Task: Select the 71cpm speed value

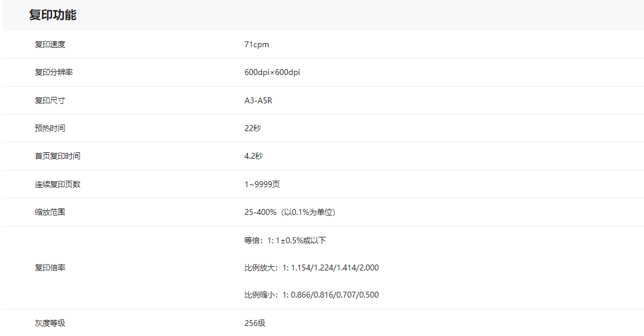Action: [x=256, y=44]
